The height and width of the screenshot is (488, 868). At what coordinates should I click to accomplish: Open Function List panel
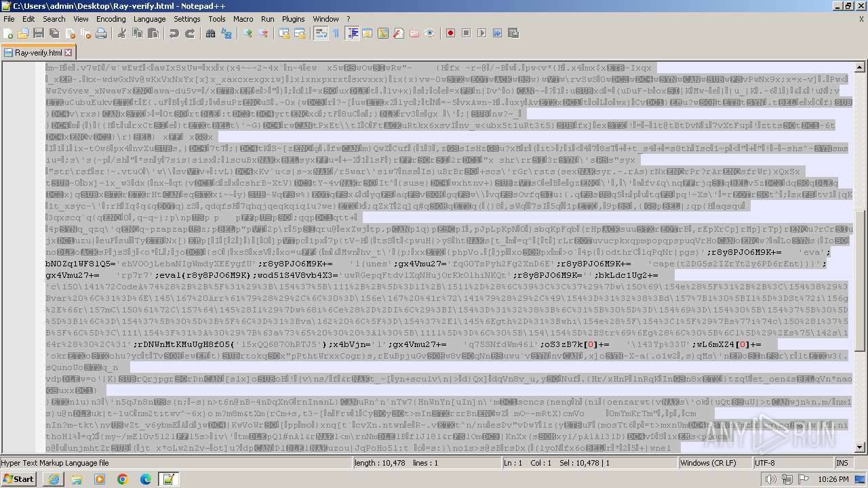click(x=399, y=33)
